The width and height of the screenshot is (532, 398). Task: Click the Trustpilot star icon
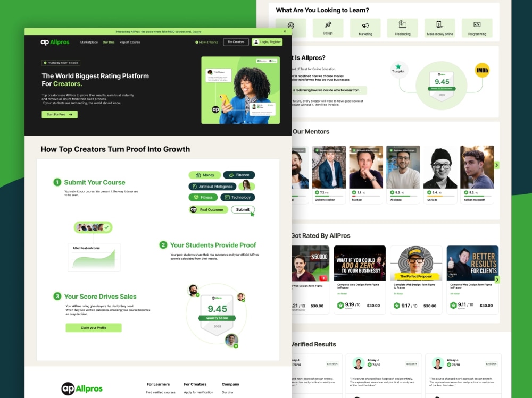click(x=398, y=67)
